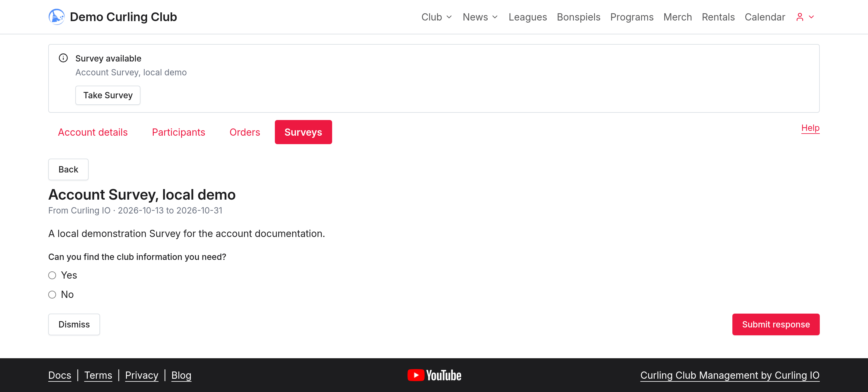Screen dimensions: 868x392
Task: Open Curling Club Management by Curling IO link
Action: click(x=730, y=375)
